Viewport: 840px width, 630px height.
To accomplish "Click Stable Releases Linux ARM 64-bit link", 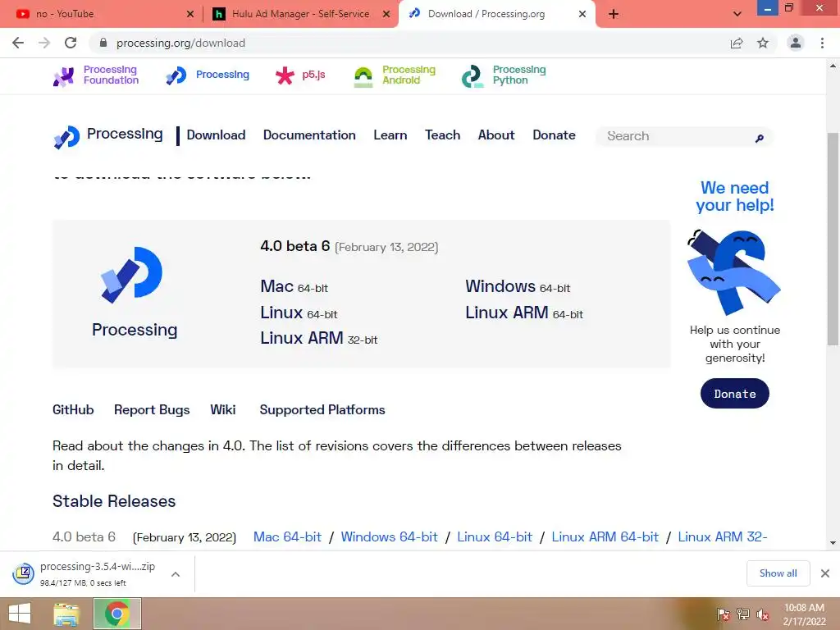I will (x=605, y=536).
